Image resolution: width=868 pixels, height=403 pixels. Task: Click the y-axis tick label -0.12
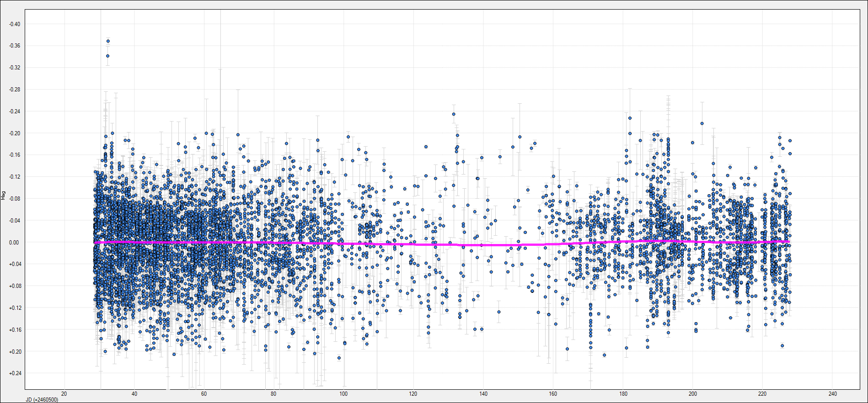click(15, 177)
